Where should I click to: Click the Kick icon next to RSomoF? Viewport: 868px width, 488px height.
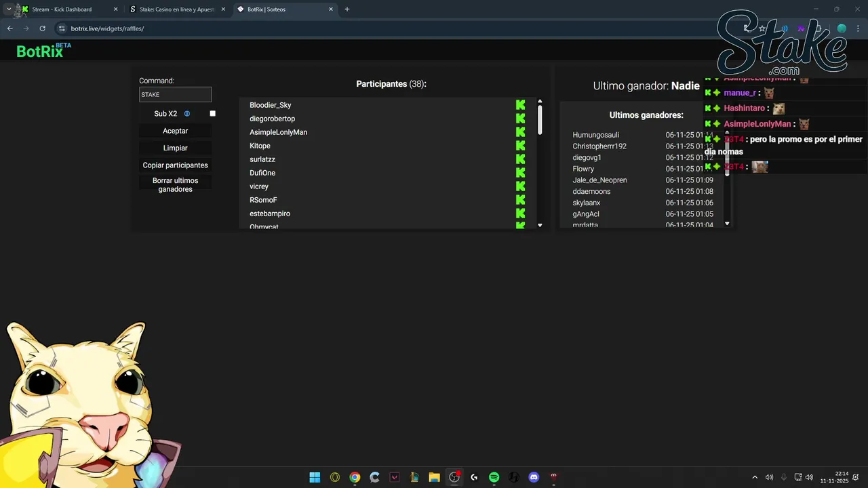520,200
